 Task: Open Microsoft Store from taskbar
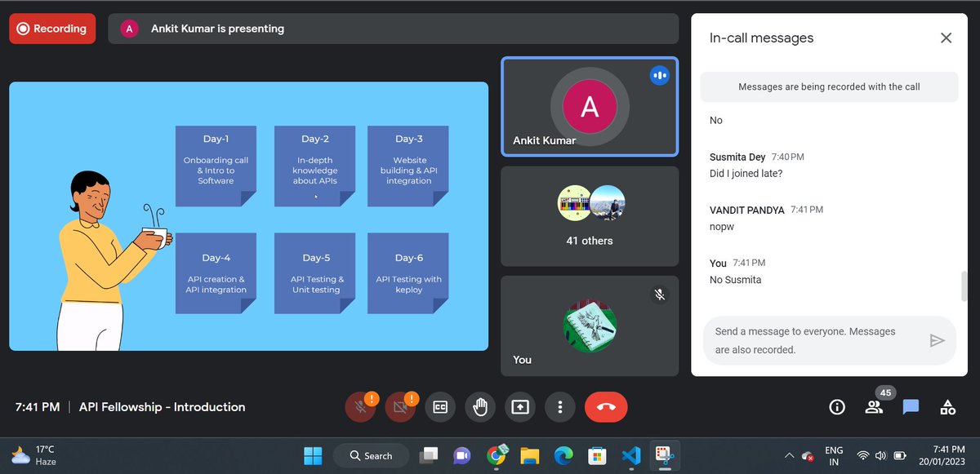point(597,455)
